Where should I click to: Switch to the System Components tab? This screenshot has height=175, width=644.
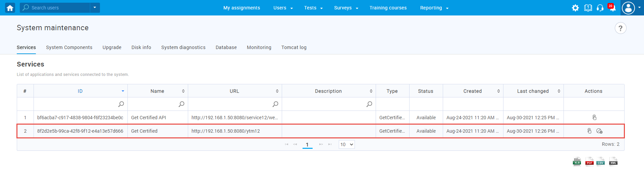pos(69,47)
